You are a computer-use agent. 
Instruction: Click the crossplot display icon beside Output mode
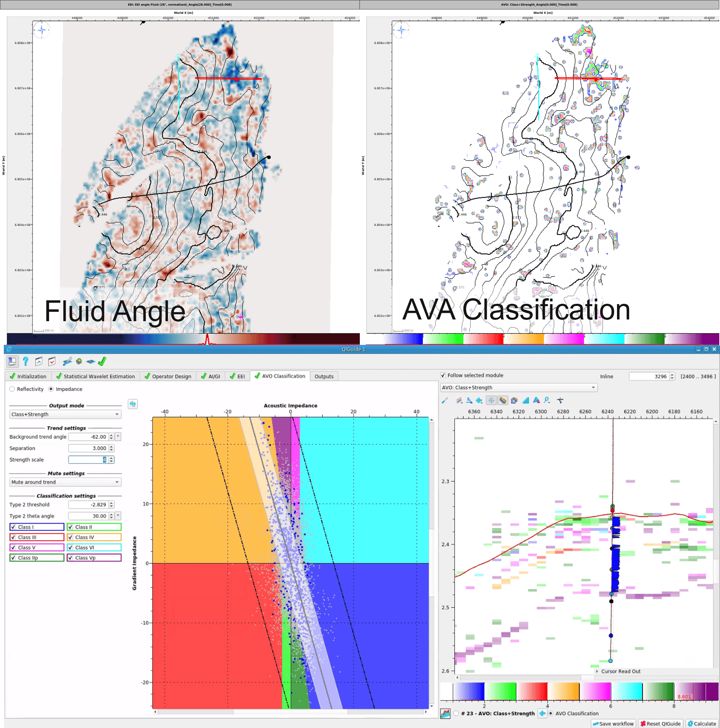click(x=133, y=404)
